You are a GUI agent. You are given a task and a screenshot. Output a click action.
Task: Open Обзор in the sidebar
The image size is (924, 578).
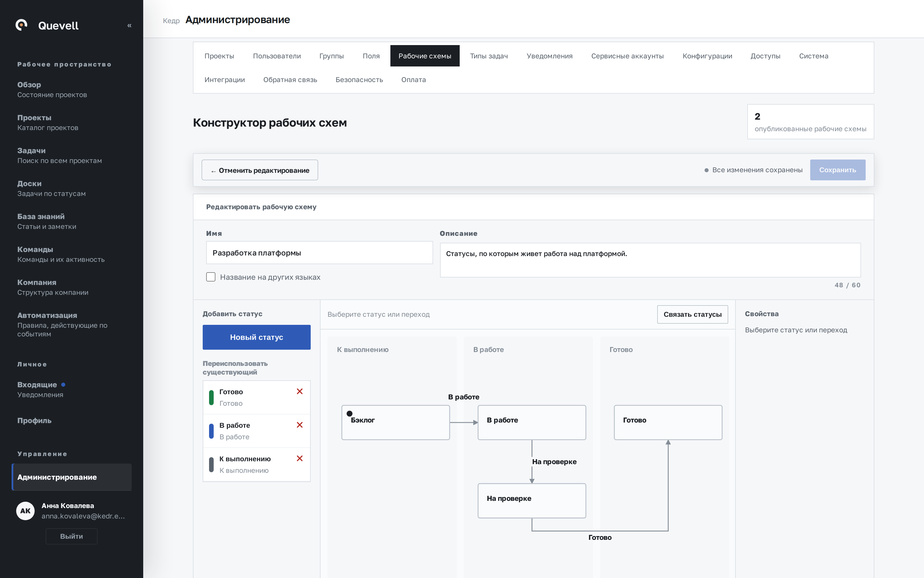point(71,90)
